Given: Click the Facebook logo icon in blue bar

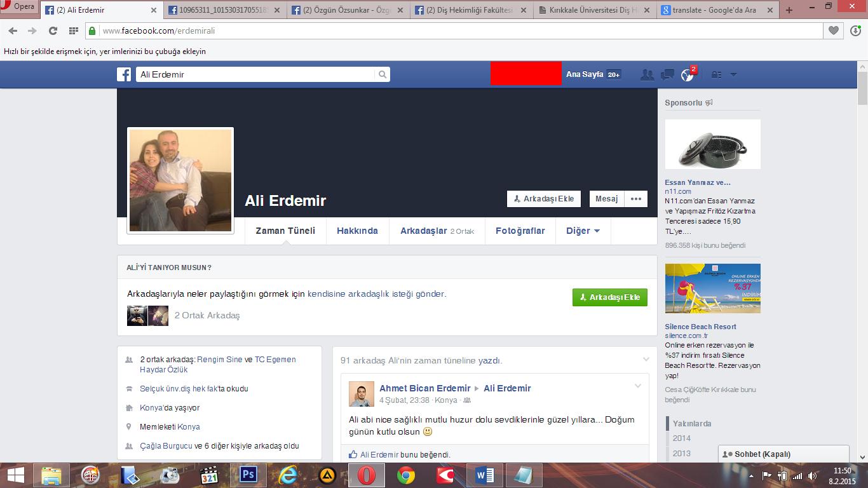Looking at the screenshot, I should [124, 74].
